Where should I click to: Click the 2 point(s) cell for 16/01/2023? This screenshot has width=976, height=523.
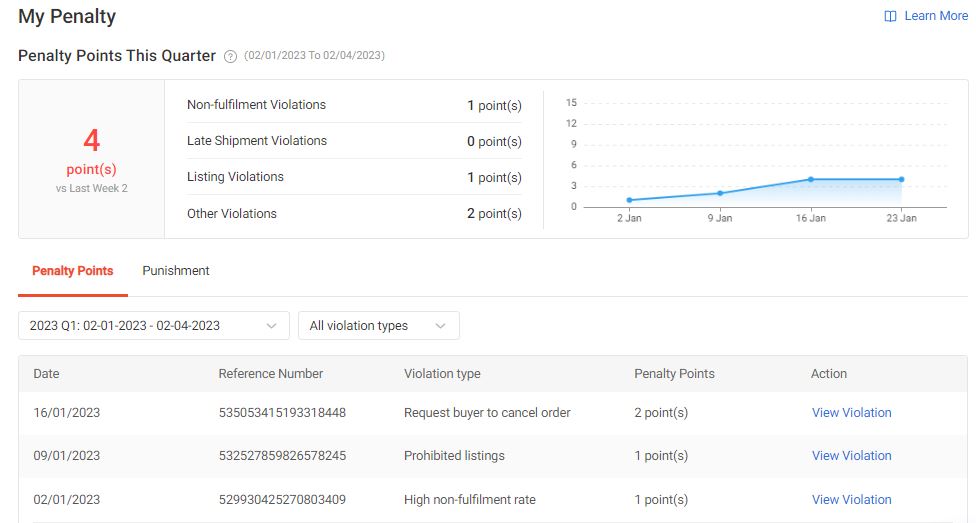click(661, 413)
